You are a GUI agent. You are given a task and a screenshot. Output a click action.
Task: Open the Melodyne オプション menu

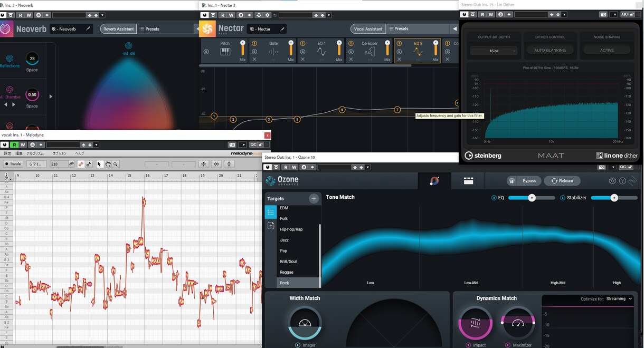[x=60, y=153]
